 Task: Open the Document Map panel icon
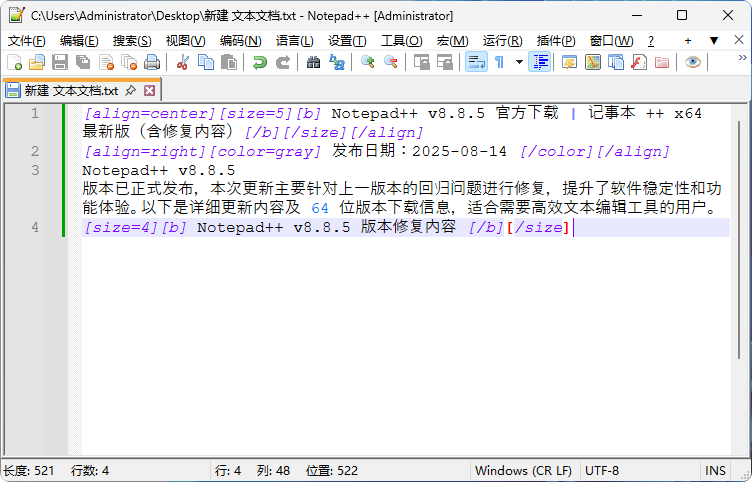[593, 62]
